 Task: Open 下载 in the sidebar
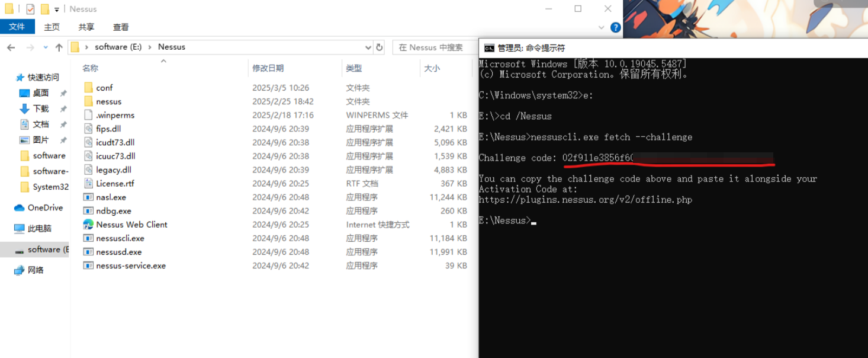(41, 109)
